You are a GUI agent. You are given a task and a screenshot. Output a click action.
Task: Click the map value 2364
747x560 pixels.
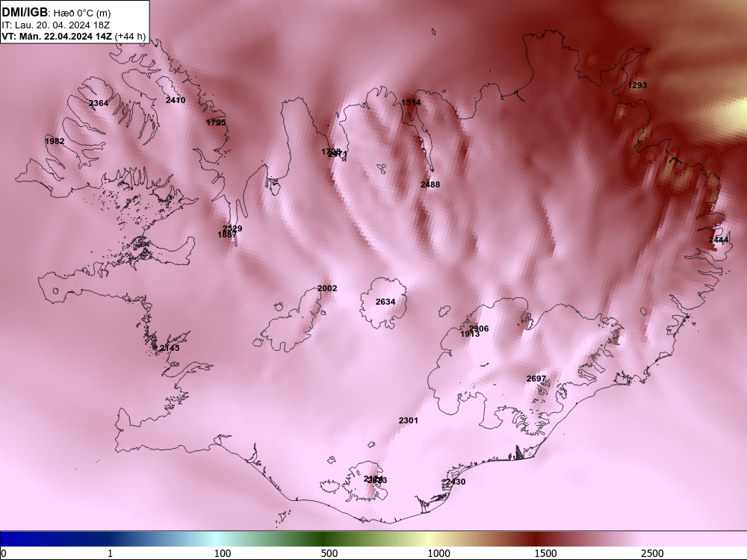99,103
